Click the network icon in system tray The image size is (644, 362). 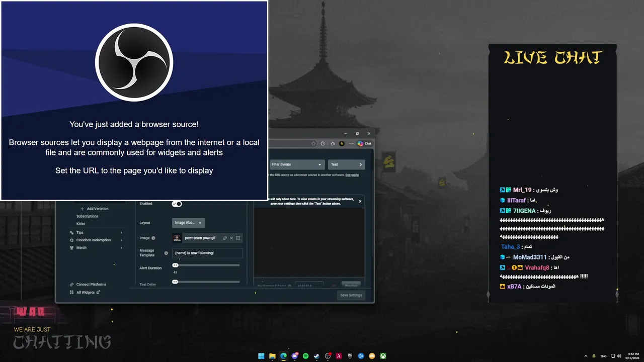click(612, 356)
